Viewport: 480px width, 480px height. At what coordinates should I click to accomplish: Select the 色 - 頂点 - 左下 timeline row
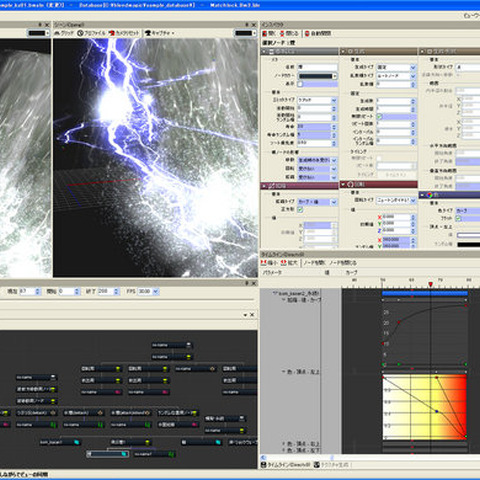tap(301, 450)
